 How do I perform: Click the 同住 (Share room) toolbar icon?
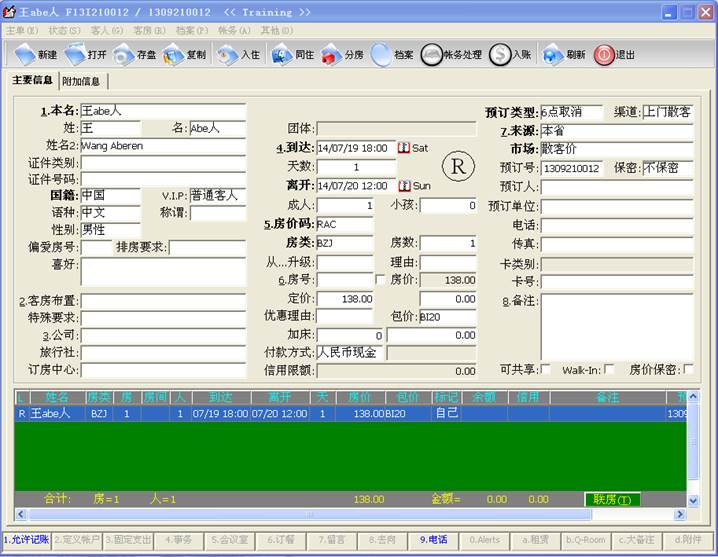coord(282,55)
